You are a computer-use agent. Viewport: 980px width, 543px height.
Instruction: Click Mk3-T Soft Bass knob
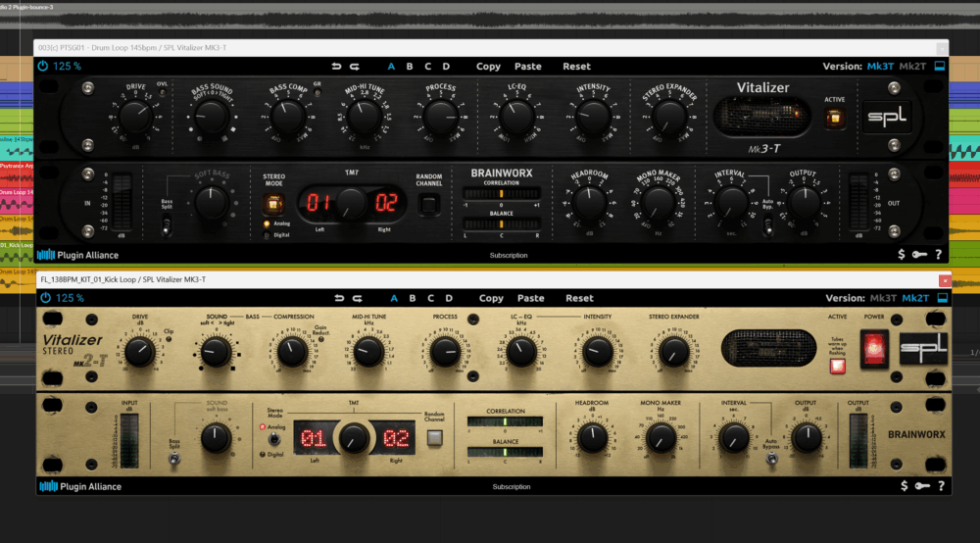pyautogui.click(x=212, y=203)
